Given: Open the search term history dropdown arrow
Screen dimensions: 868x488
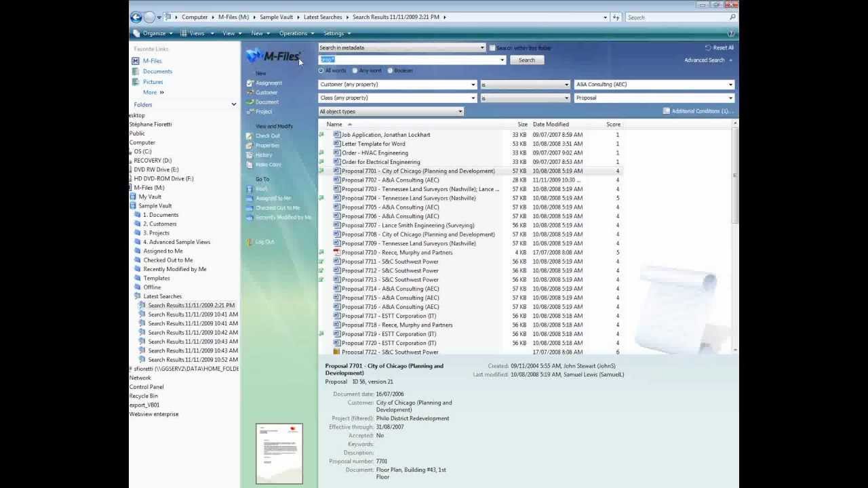Looking at the screenshot, I should pos(502,60).
